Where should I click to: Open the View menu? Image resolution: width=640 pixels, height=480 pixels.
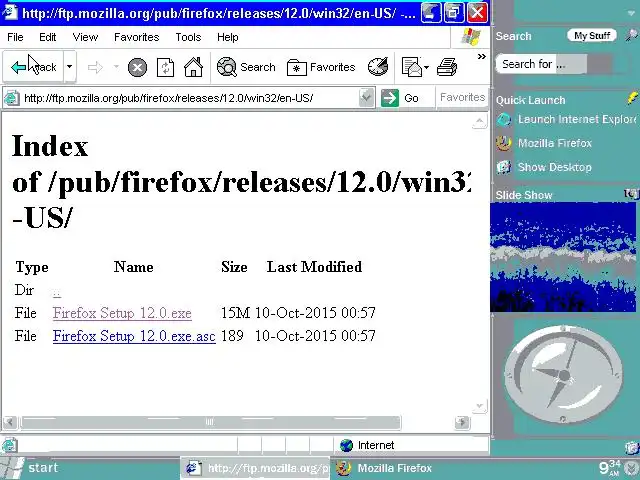pos(85,37)
